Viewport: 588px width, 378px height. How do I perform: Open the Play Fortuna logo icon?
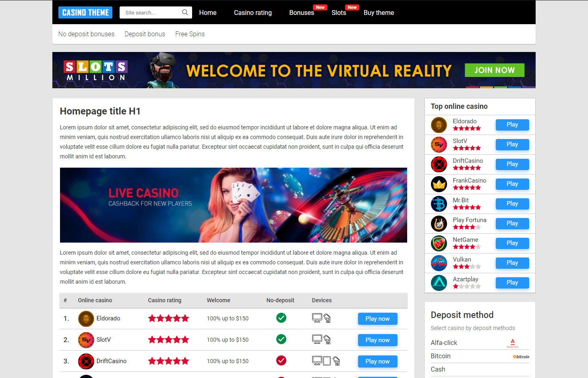[x=439, y=224]
